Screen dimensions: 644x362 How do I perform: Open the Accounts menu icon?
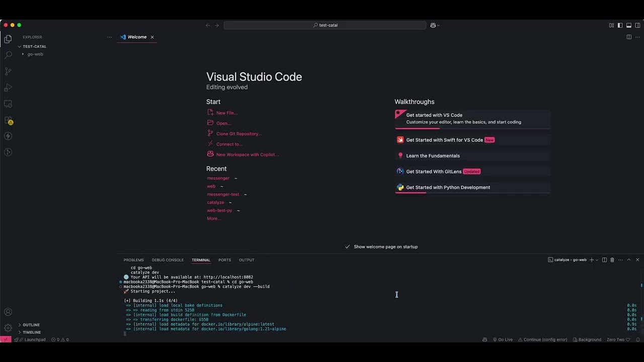pos(8,312)
